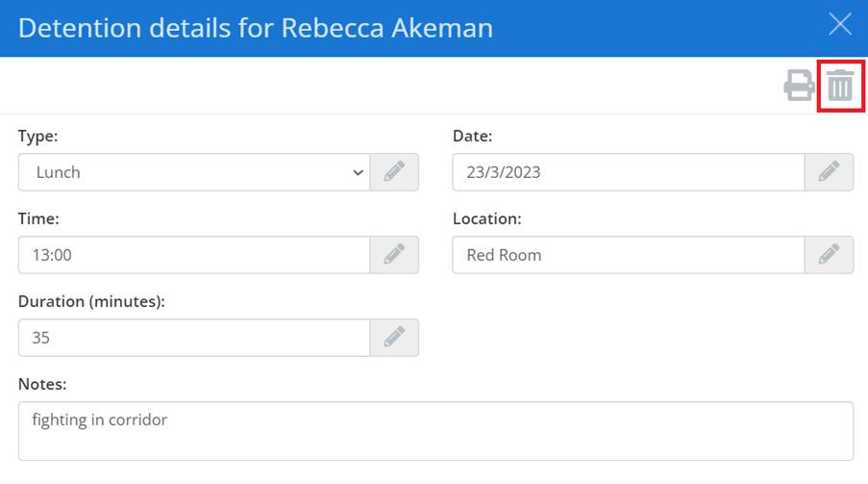The image size is (868, 484).
Task: Click the "Notes:" label text
Action: pyautogui.click(x=41, y=385)
